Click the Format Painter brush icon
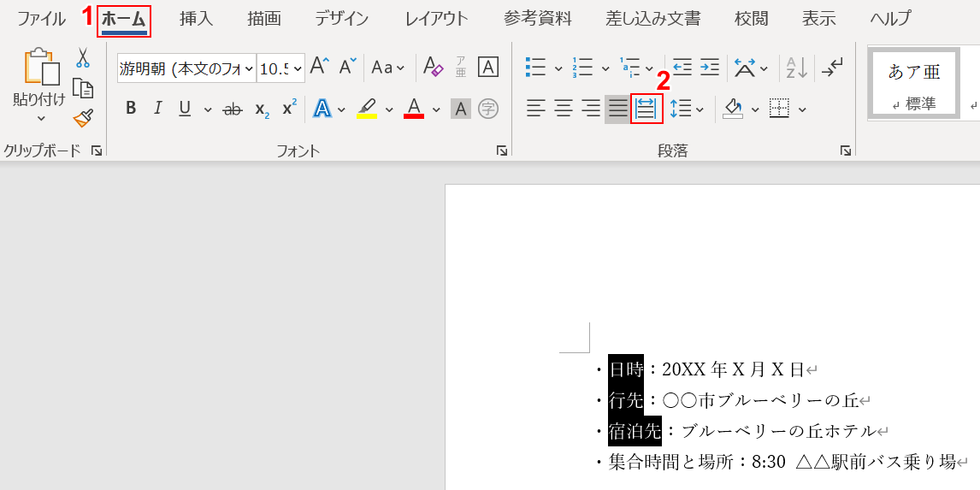This screenshot has width=980, height=490. click(83, 118)
